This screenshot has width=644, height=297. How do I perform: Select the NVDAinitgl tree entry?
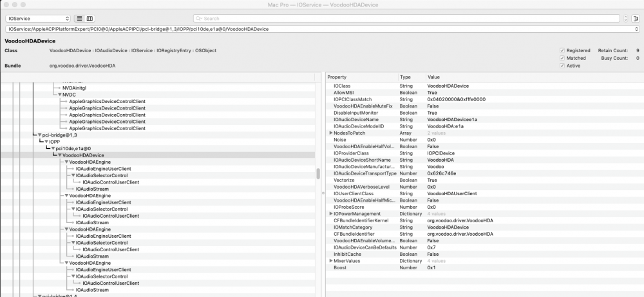click(74, 88)
